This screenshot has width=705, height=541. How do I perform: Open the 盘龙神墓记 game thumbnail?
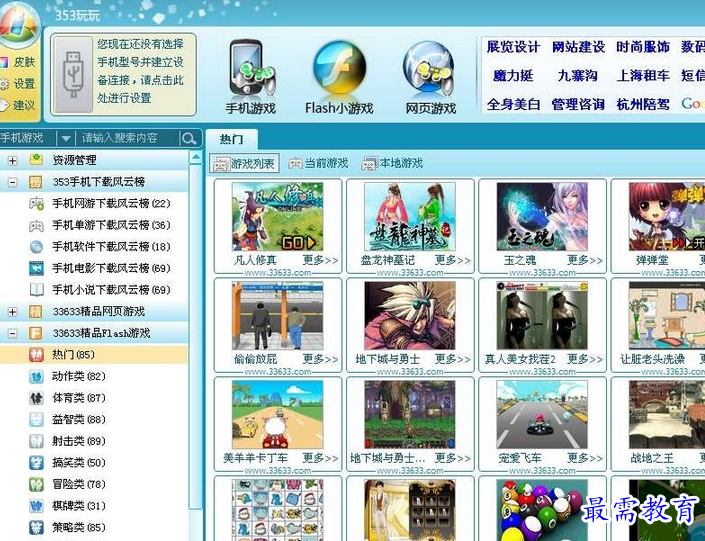(410, 216)
